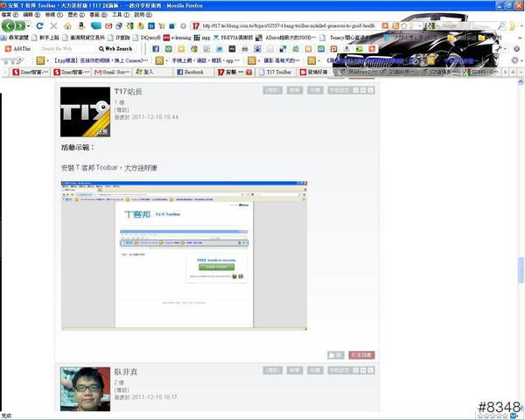Click the T17站長 avatar image
Screen dimensions: 525x420
[83, 113]
